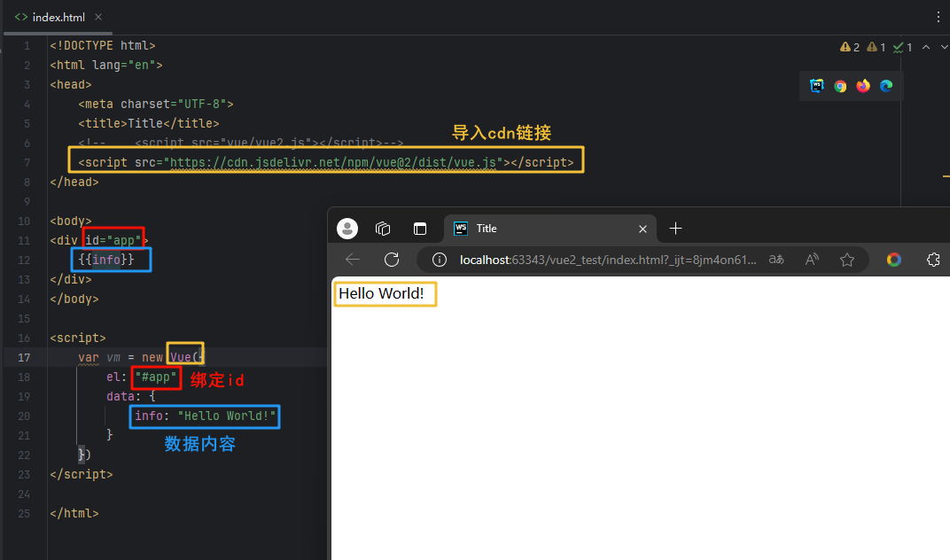
Task: Click the "#app" string on line 18
Action: click(x=156, y=377)
